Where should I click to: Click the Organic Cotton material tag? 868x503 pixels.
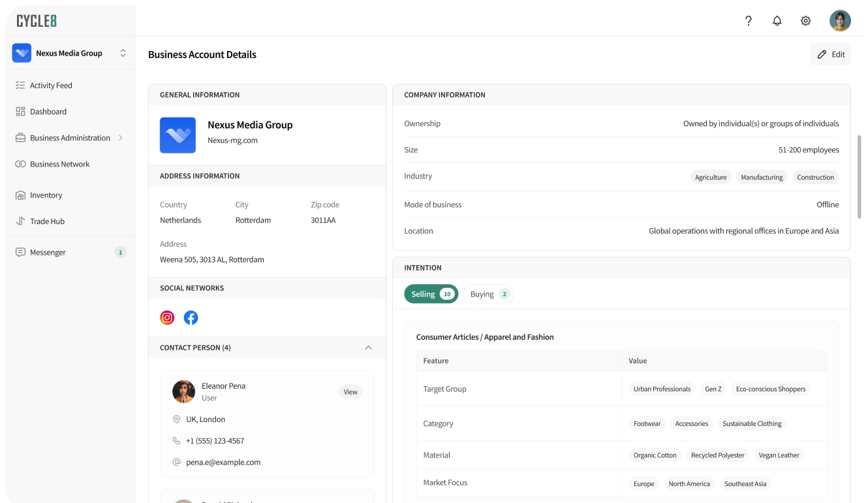click(x=655, y=455)
